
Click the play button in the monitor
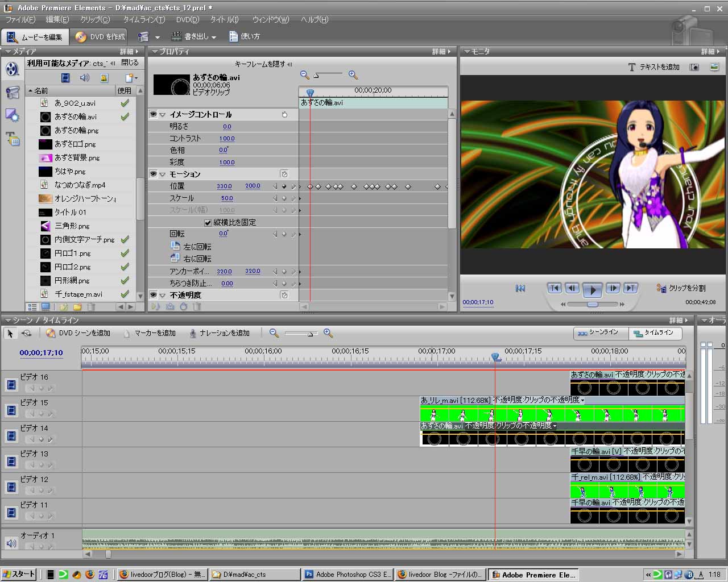click(592, 290)
